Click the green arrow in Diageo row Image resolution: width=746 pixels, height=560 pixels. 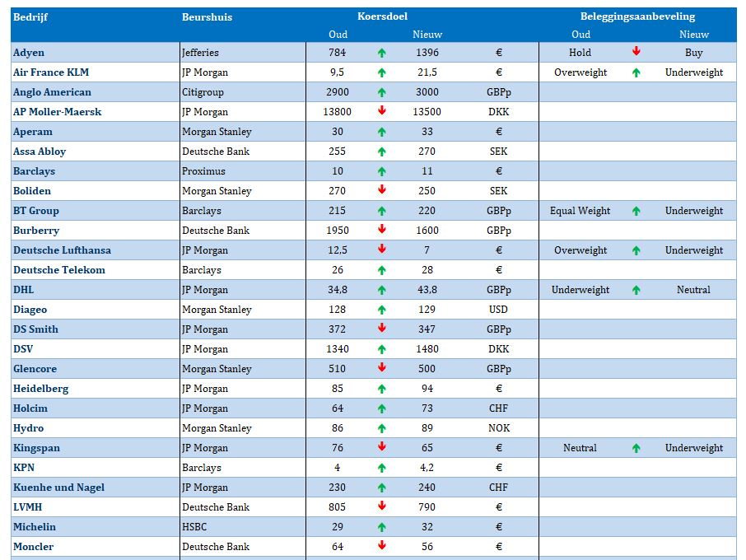click(x=381, y=310)
